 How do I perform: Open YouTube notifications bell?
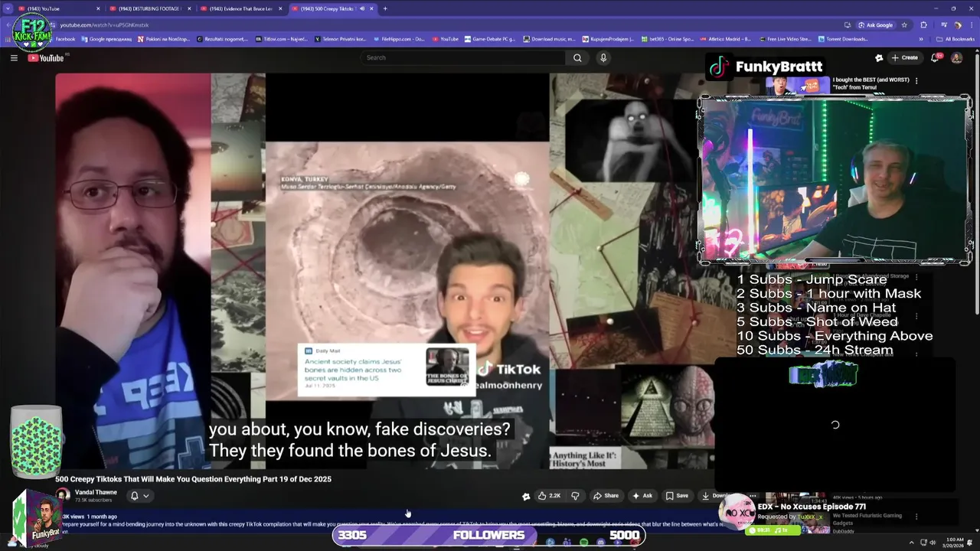pyautogui.click(x=936, y=57)
